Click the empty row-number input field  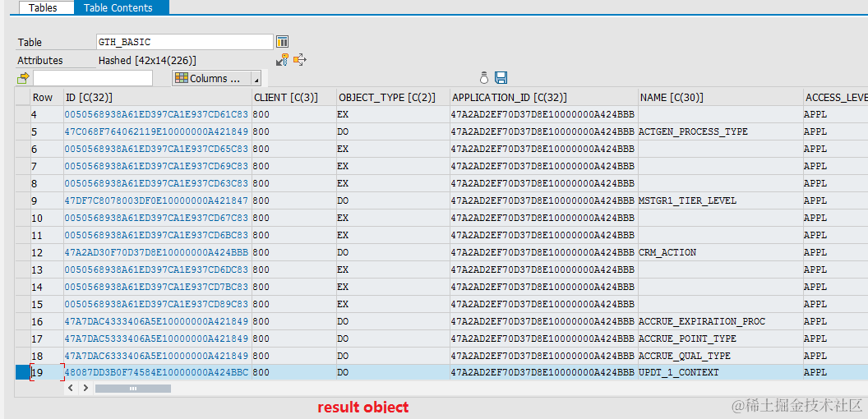click(92, 78)
